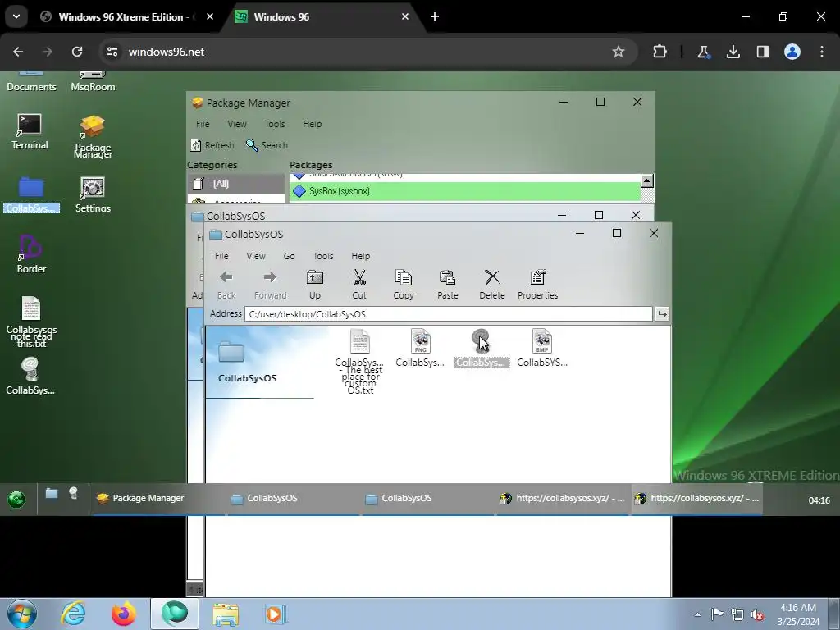Bookmark this page with the star
Screen dimensions: 840x630
[619, 52]
